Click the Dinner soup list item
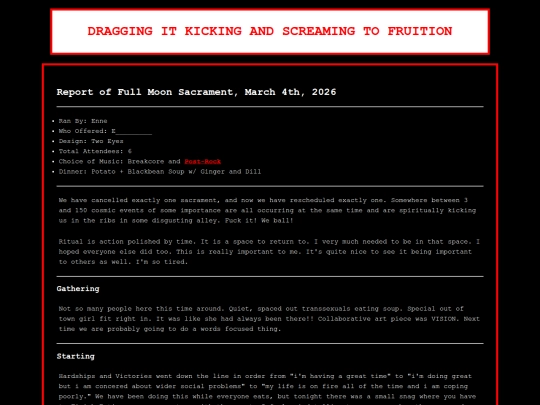Viewport: 540px width, 405px height. coord(160,172)
